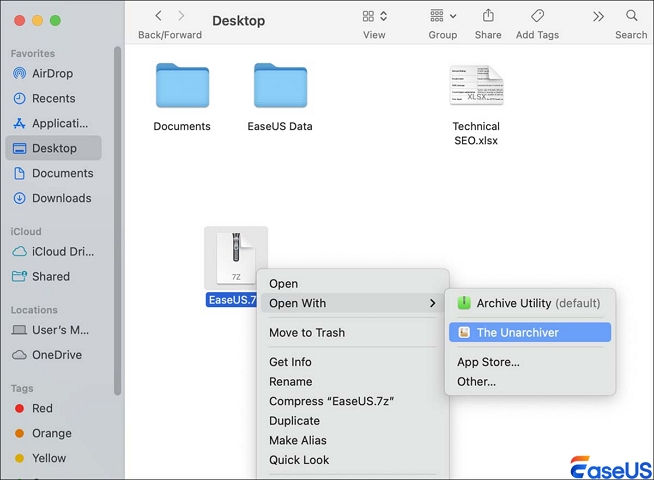Open the EaseUS Data folder icon

click(x=280, y=87)
